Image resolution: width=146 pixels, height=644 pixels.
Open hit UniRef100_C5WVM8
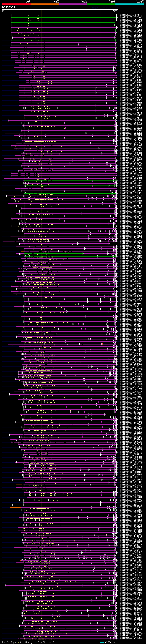click(131, 201)
